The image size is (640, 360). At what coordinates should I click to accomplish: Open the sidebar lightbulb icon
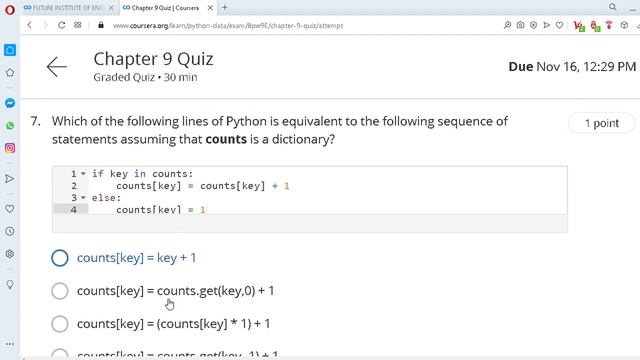click(x=10, y=284)
